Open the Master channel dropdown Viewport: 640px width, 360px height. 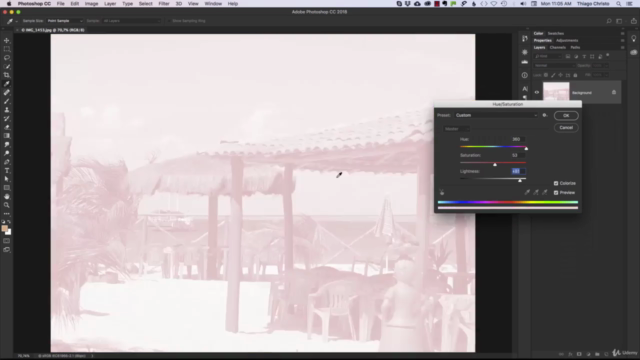pos(456,129)
